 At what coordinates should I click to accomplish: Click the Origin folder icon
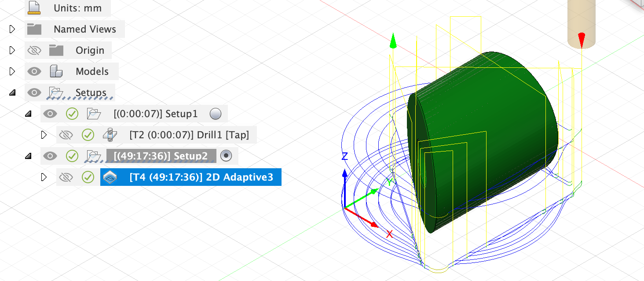(56, 50)
